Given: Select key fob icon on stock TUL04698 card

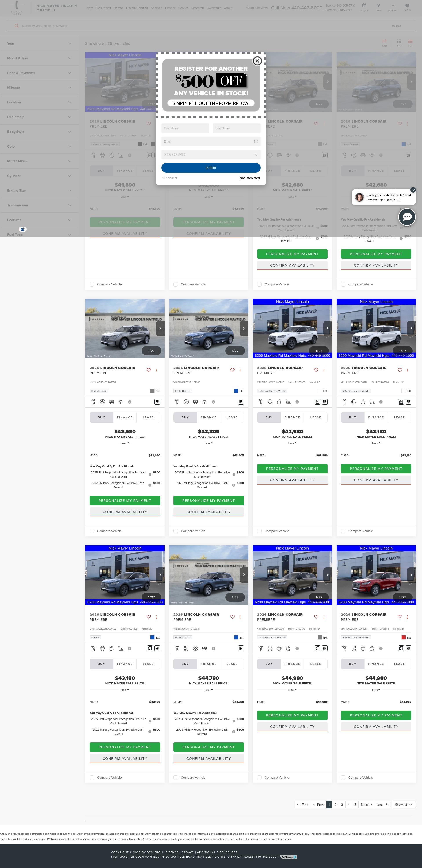Looking at the screenshot, I should (x=93, y=648).
